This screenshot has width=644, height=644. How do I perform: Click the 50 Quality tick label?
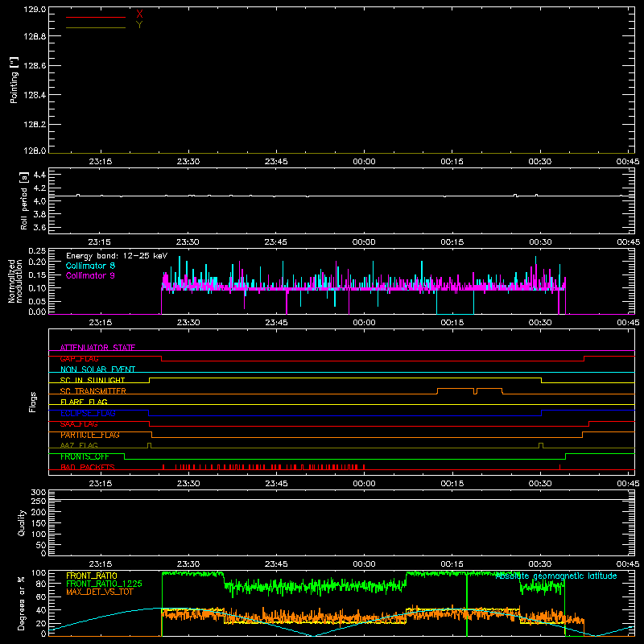click(x=41, y=545)
